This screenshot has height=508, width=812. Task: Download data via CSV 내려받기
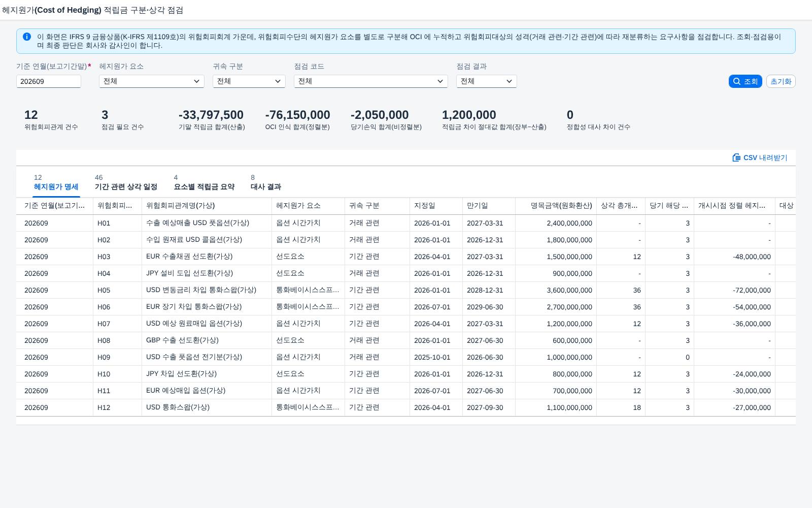click(760, 157)
